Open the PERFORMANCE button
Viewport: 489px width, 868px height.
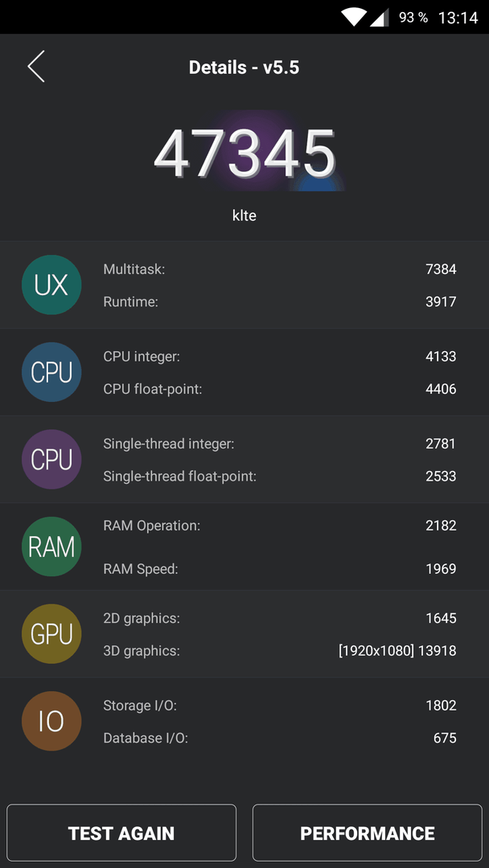point(368,833)
